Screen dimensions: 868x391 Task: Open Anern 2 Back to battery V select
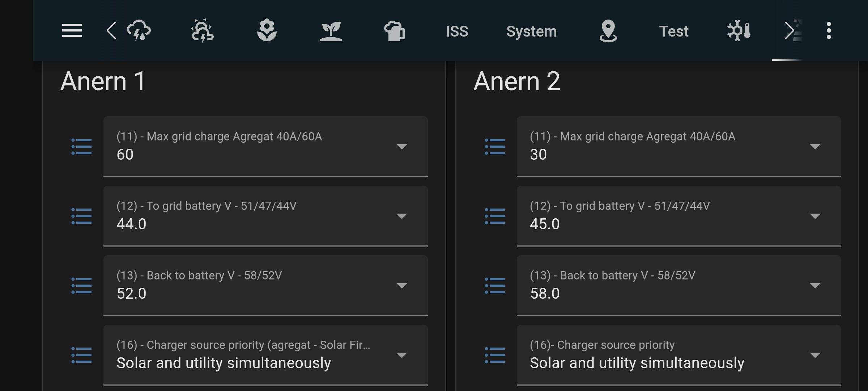point(678,285)
